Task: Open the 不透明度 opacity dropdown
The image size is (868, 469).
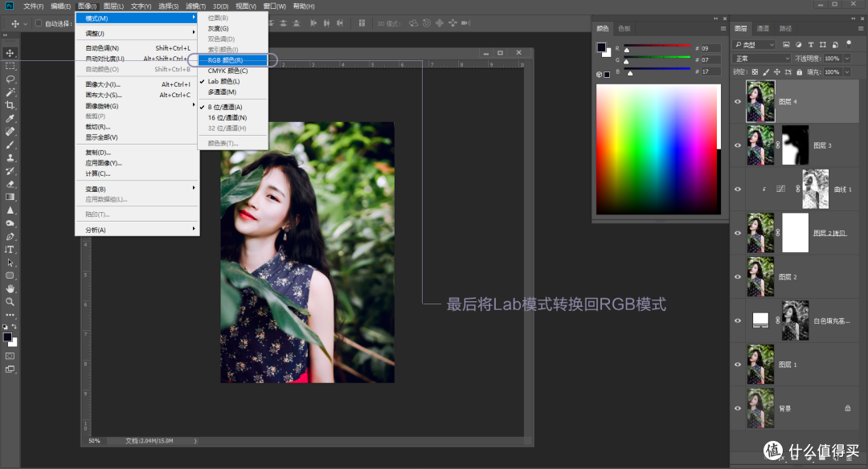Action: coord(845,58)
